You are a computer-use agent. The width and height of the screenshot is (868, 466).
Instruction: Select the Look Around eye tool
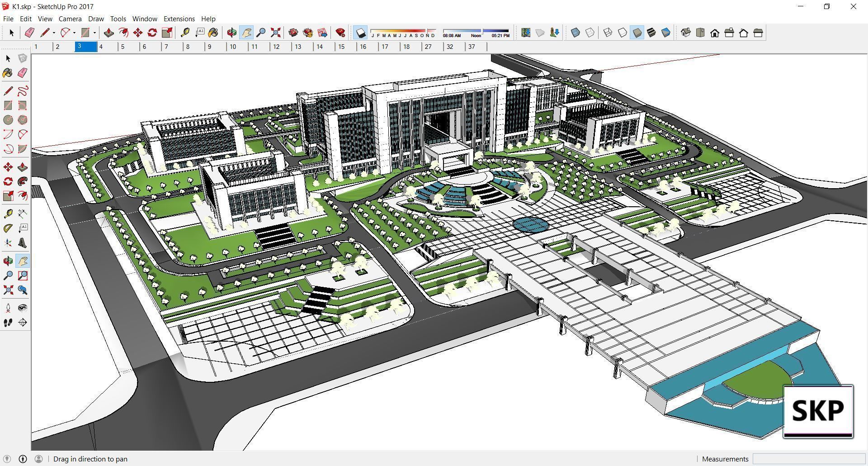[23, 308]
